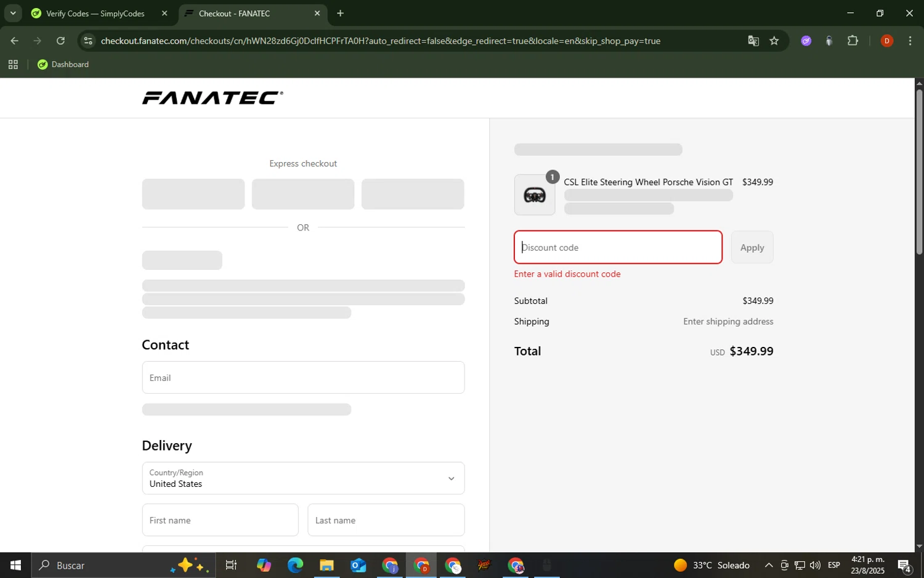Image resolution: width=924 pixels, height=578 pixels.
Task: Launch Copilot from the taskbar
Action: coord(264,565)
